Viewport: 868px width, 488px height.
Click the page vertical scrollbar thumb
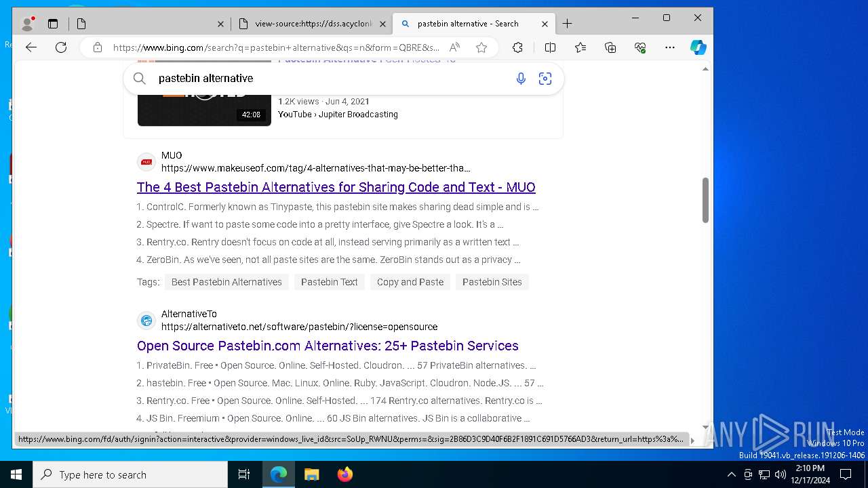[705, 200]
